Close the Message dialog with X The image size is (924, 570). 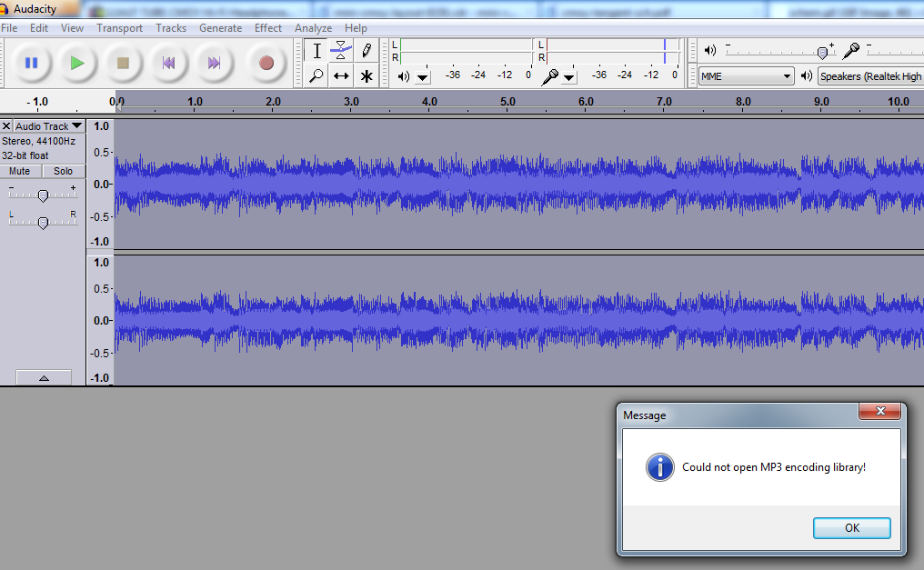(x=879, y=411)
